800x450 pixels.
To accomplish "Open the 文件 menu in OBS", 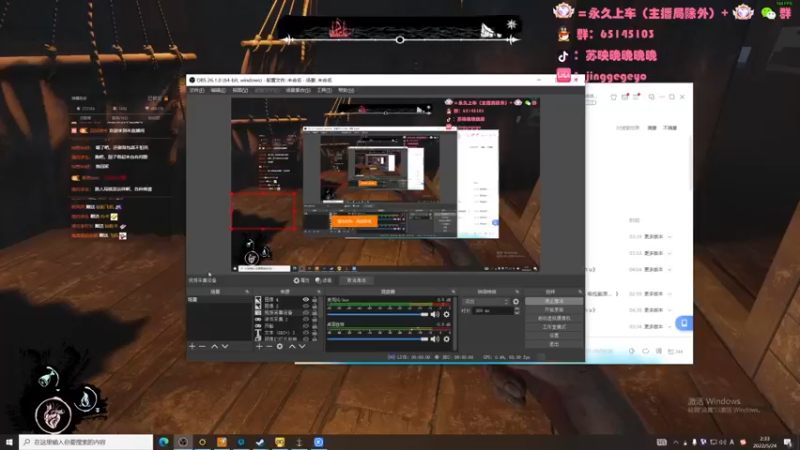I will click(197, 90).
